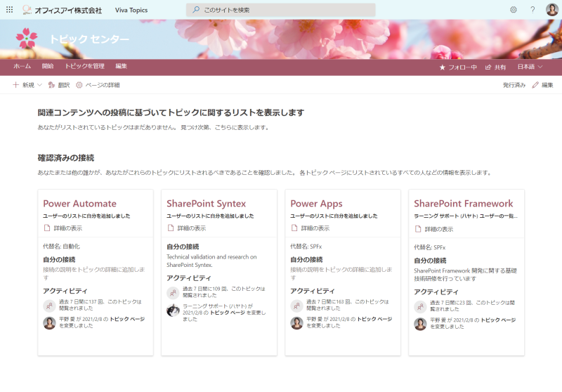The image size is (562, 392).
Task: Open the 開始 navigation item
Action: coord(48,66)
